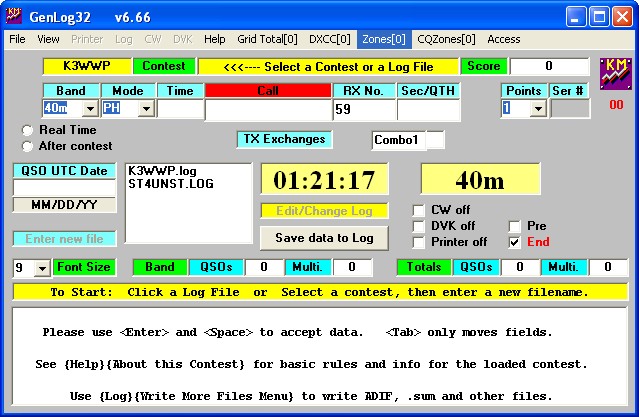The width and height of the screenshot is (639, 417).
Task: Expand the Points dropdown
Action: [537, 108]
